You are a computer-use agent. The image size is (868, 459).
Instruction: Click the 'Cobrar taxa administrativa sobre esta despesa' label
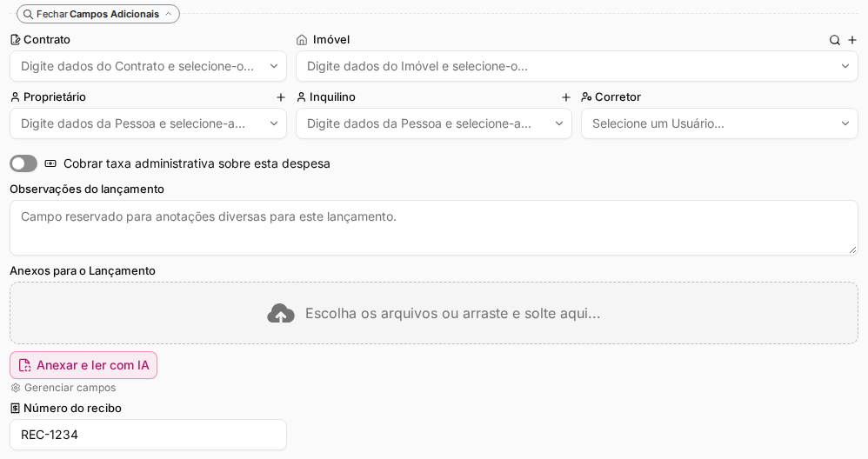click(x=197, y=163)
